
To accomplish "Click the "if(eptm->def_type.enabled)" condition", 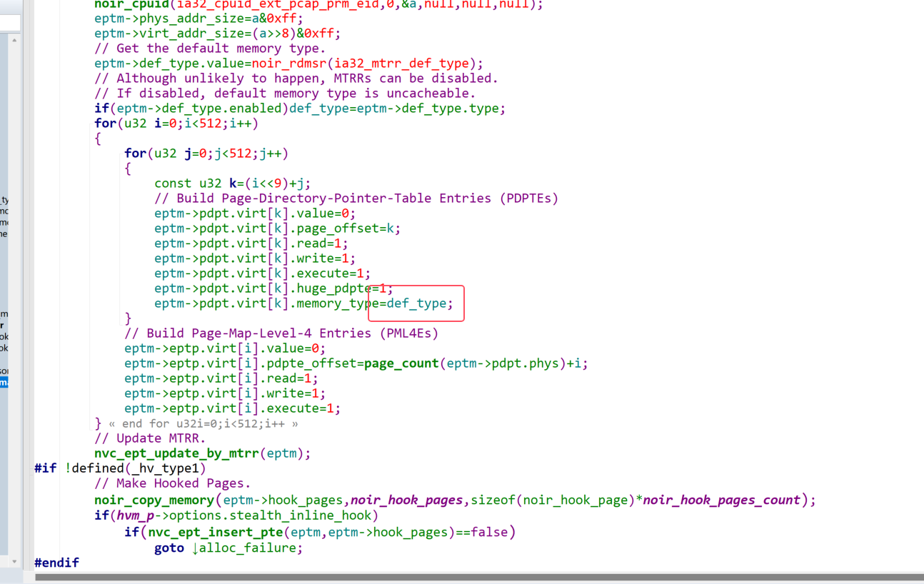I will coord(191,109).
